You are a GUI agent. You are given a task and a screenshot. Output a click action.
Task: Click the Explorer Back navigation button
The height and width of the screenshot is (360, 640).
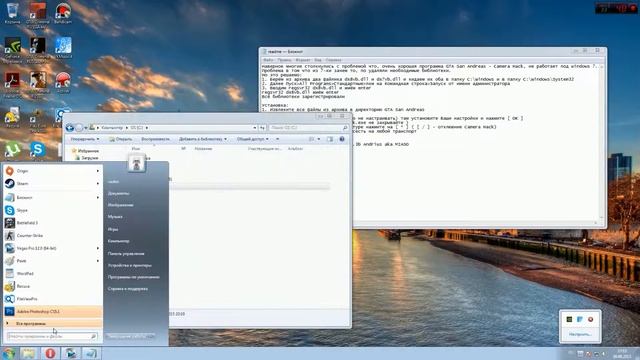[70, 128]
